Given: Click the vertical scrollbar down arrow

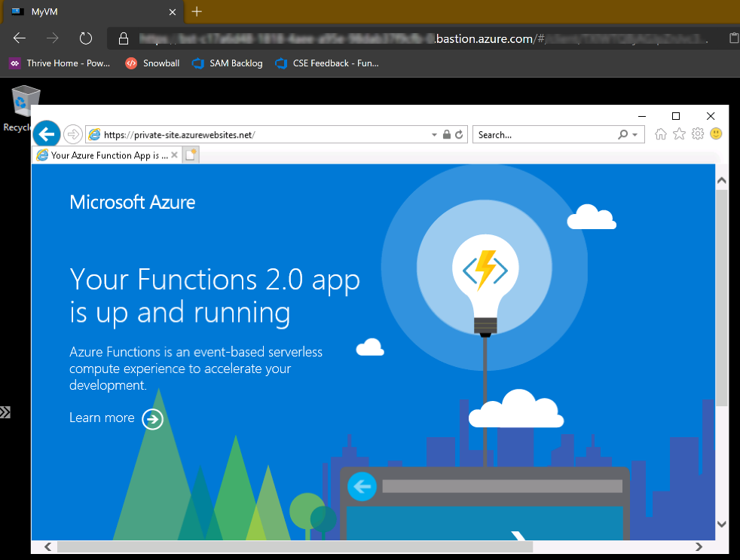Looking at the screenshot, I should click(722, 524).
